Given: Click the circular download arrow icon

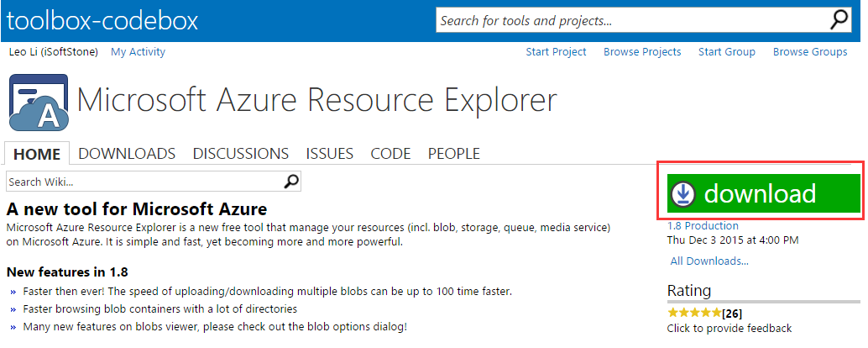Looking at the screenshot, I should tap(684, 194).
